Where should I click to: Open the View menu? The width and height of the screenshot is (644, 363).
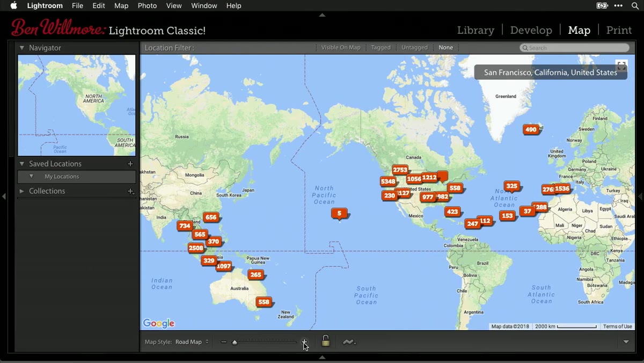174,5
